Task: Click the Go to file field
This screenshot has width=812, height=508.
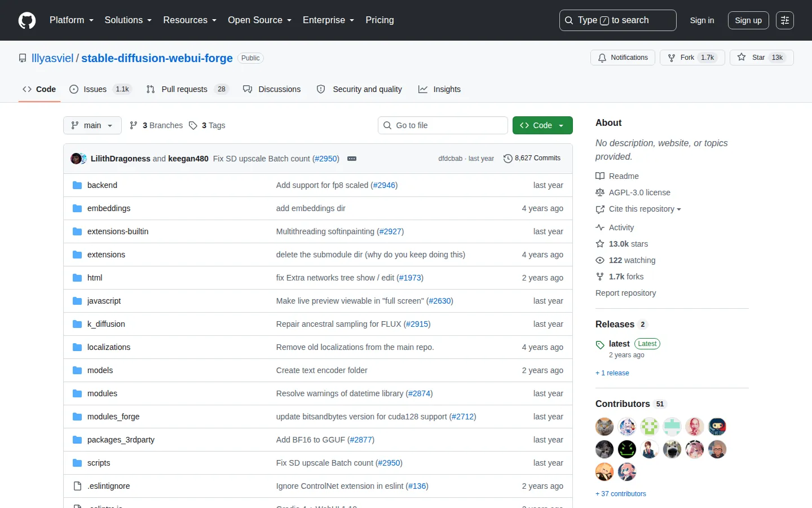Action: tap(443, 125)
